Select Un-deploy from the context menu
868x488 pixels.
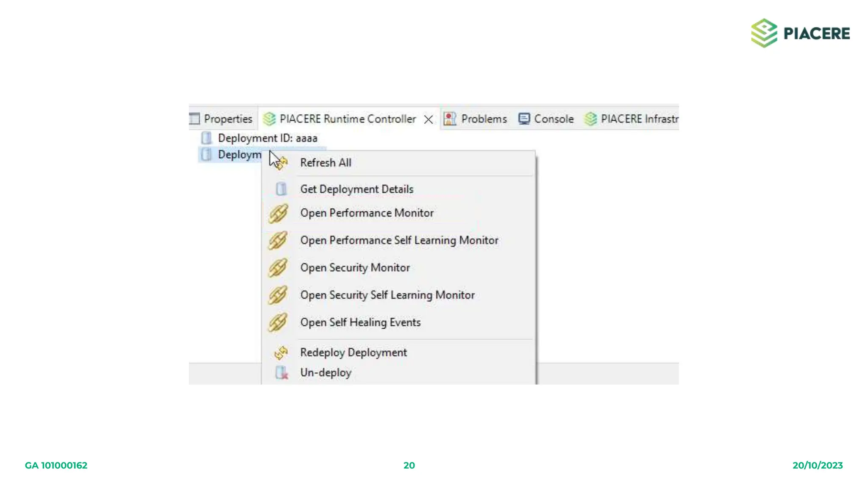[x=325, y=373]
